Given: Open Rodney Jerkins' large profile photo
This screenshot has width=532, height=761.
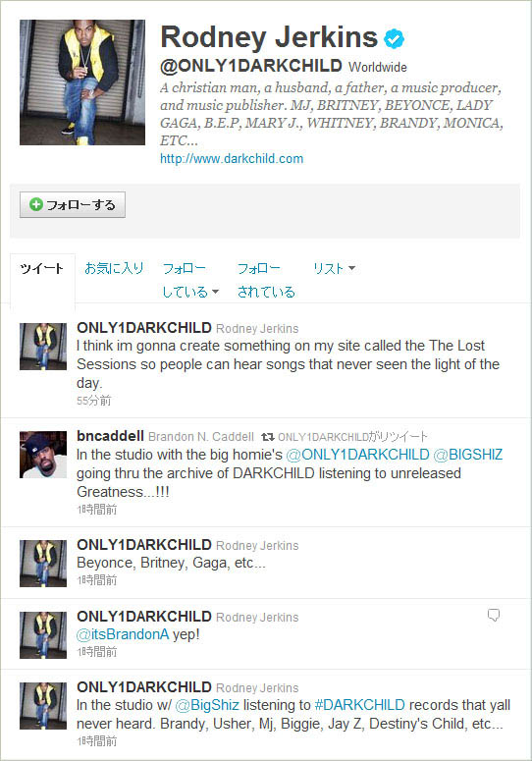Looking at the screenshot, I should pyautogui.click(x=82, y=82).
